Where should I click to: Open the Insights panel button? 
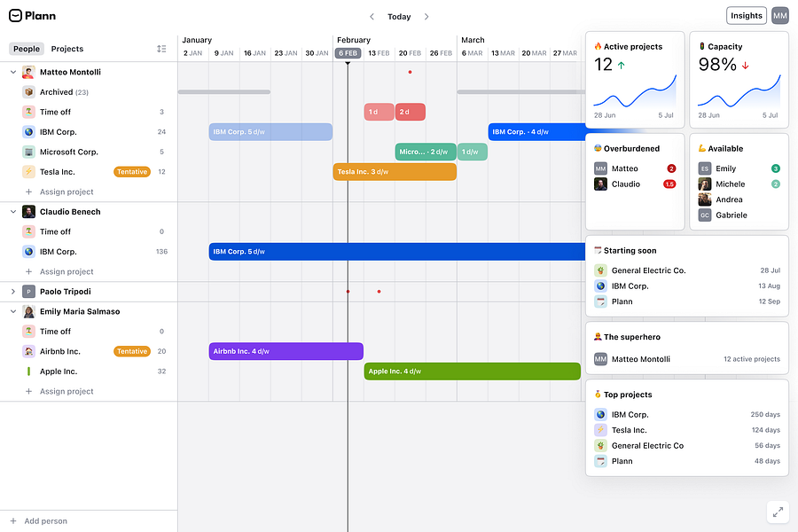coord(746,16)
